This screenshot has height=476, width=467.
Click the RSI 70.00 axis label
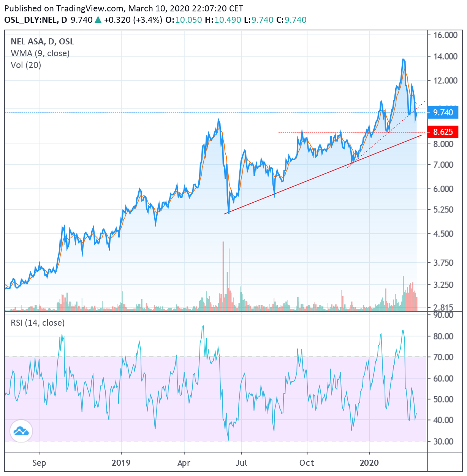pyautogui.click(x=443, y=357)
